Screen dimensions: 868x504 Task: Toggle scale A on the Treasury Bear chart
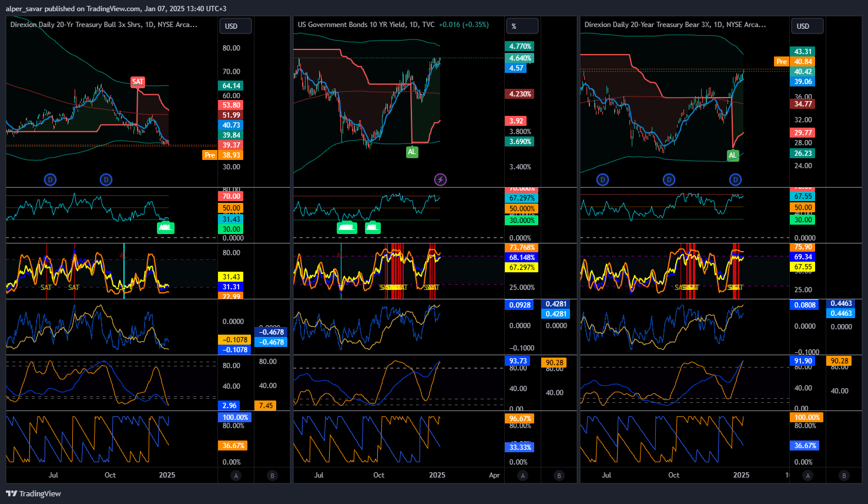[808, 475]
